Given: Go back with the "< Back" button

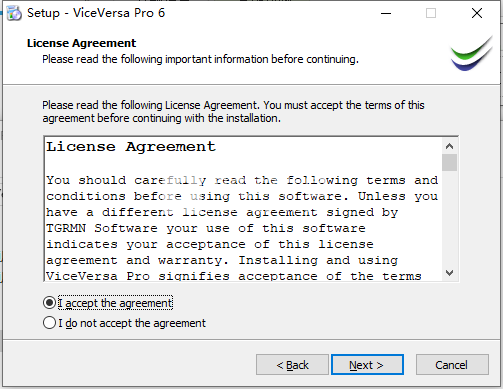Looking at the screenshot, I should click(x=292, y=365).
